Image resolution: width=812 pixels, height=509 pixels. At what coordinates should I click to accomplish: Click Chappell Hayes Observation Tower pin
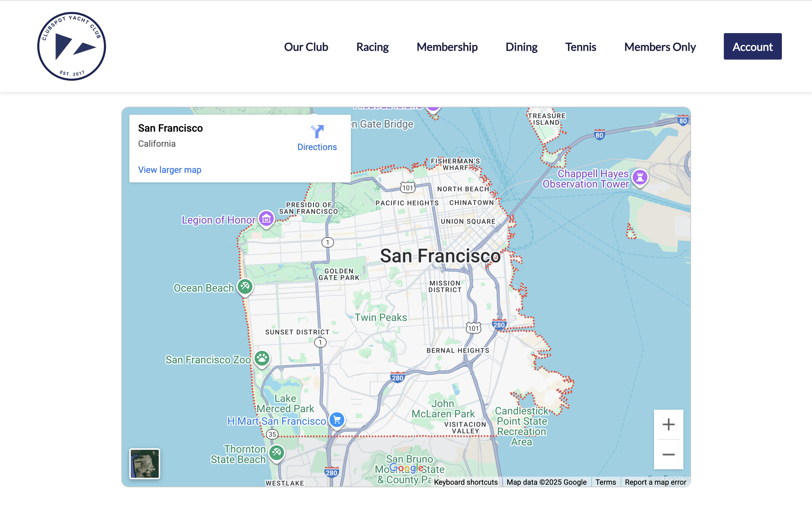(x=640, y=178)
